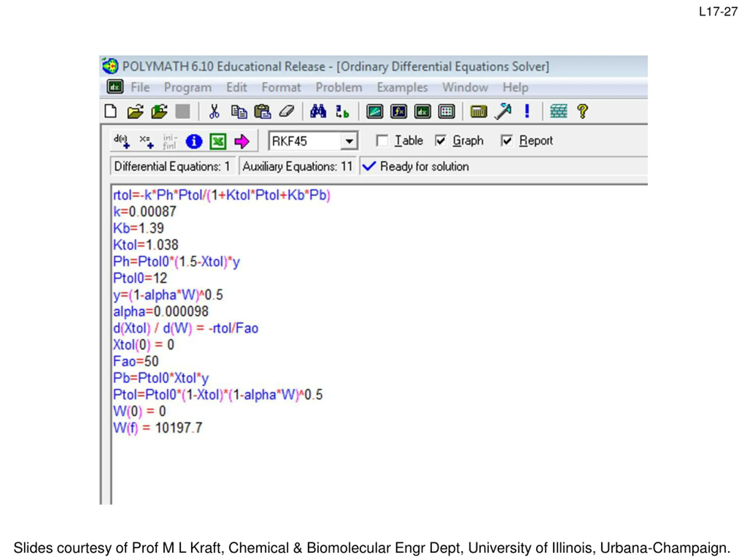Screen dimensions: 747x560
Task: Click the green Excel export icon
Action: tap(218, 141)
